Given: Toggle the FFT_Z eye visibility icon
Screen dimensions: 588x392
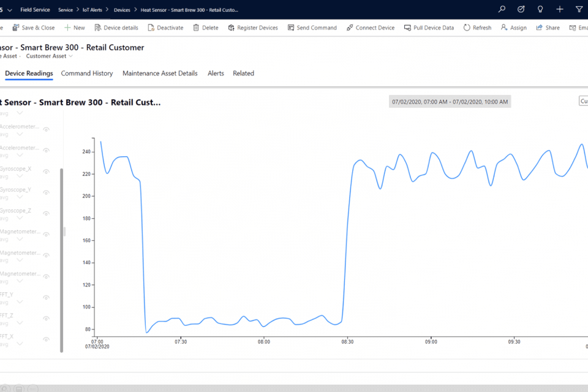Looking at the screenshot, I should tap(46, 317).
